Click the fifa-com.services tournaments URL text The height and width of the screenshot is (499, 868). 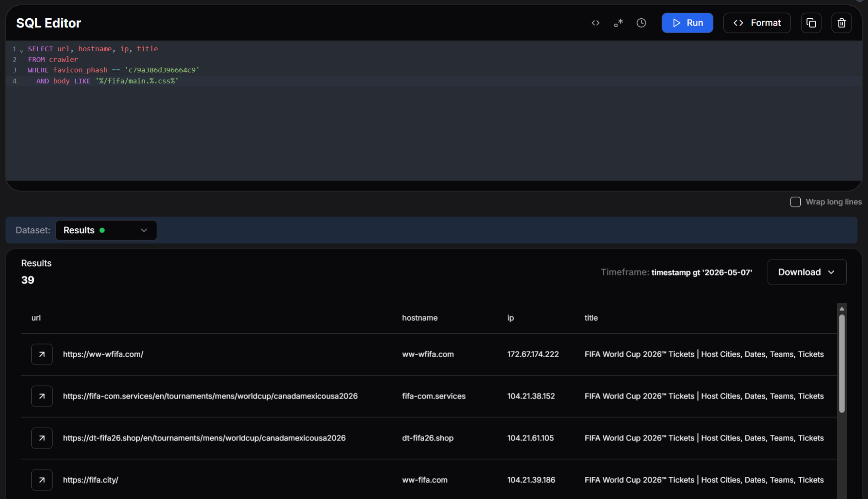[x=210, y=396]
